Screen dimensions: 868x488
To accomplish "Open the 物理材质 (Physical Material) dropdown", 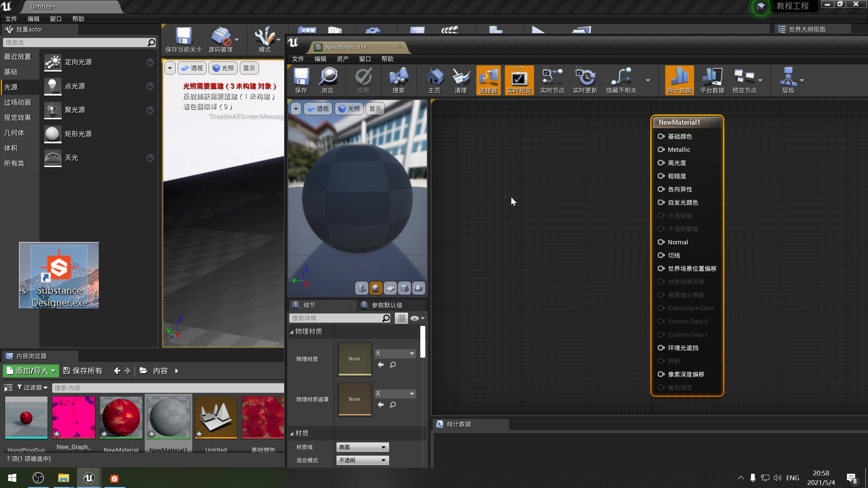I will coord(394,353).
